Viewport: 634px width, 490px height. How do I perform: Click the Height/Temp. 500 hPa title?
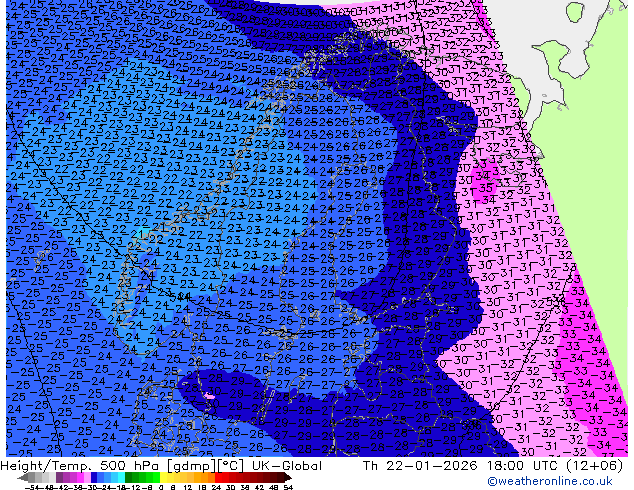coord(81,466)
